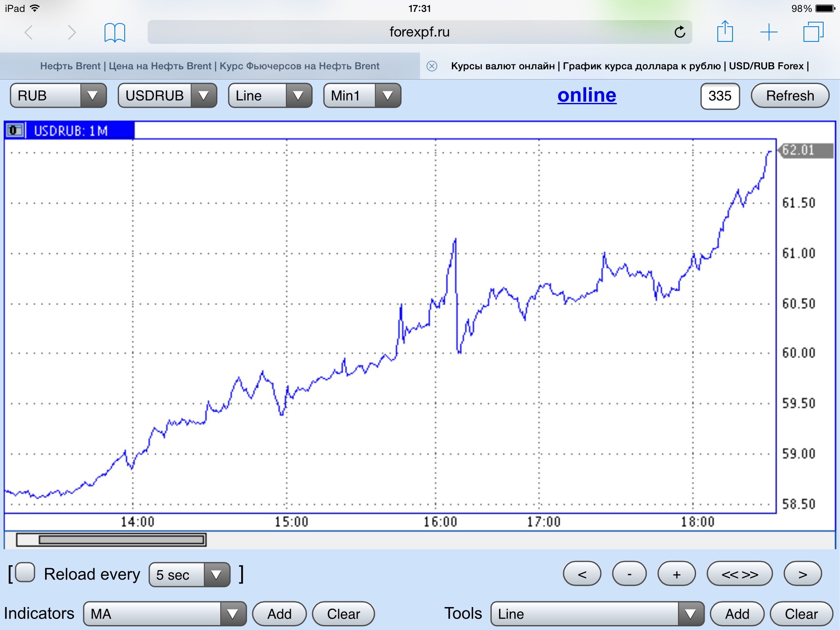Select the Line chart type dropdown
Screen dimensions: 840x630
point(270,96)
